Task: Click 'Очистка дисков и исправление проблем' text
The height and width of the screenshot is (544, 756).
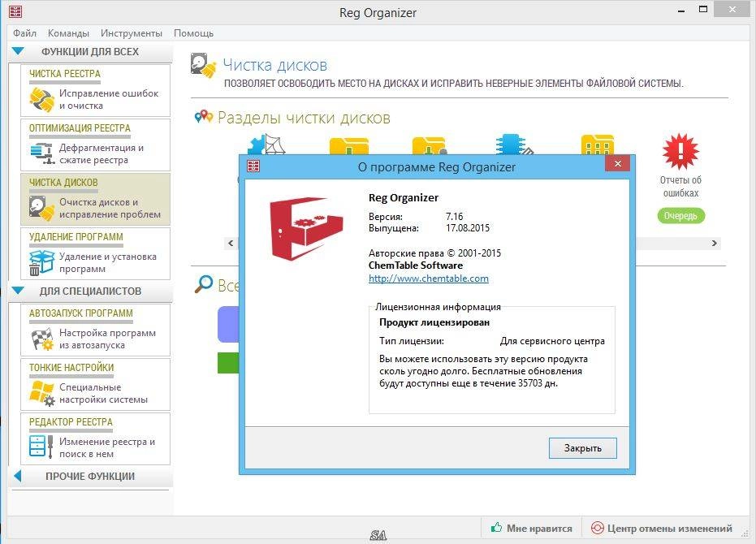Action: point(110,208)
